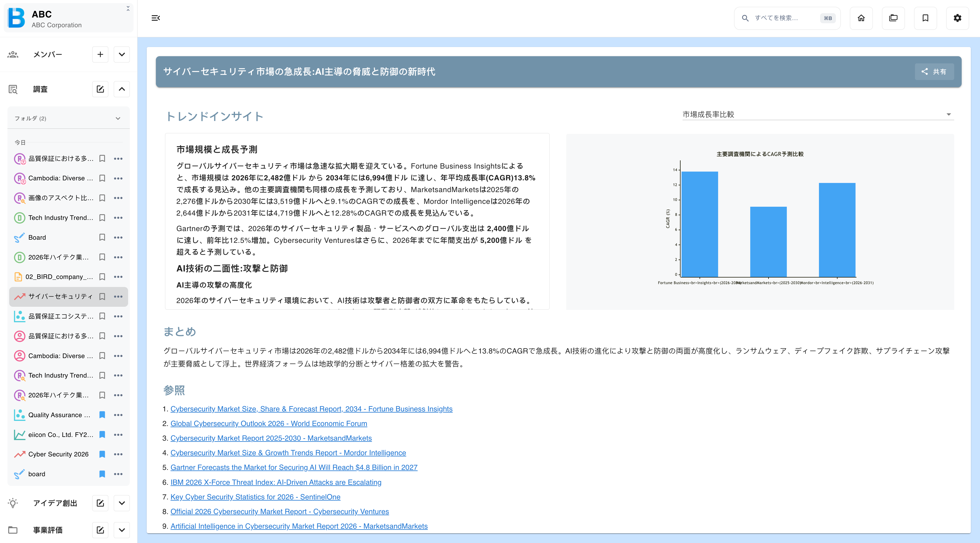The height and width of the screenshot is (543, 980).
Task: Open the Mordor Intelligence report link
Action: (x=288, y=453)
